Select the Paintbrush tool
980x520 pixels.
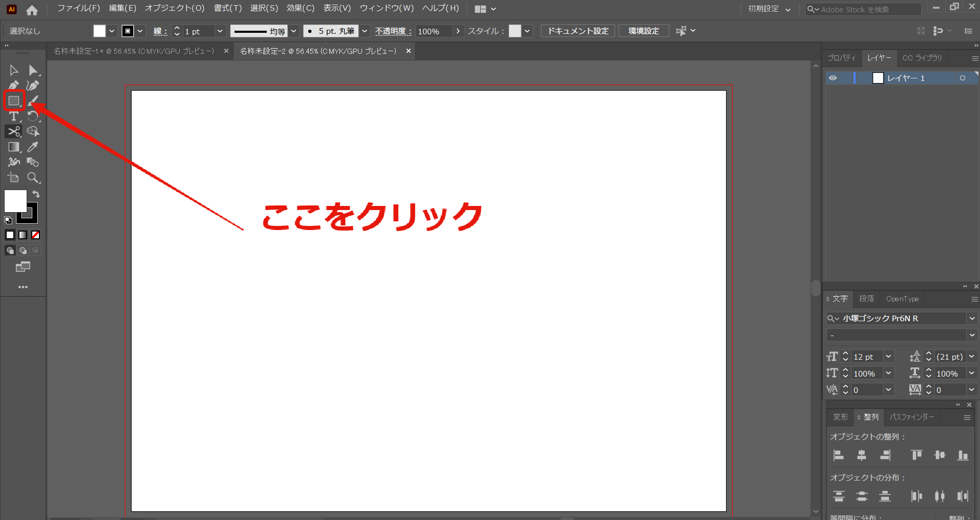click(33, 101)
